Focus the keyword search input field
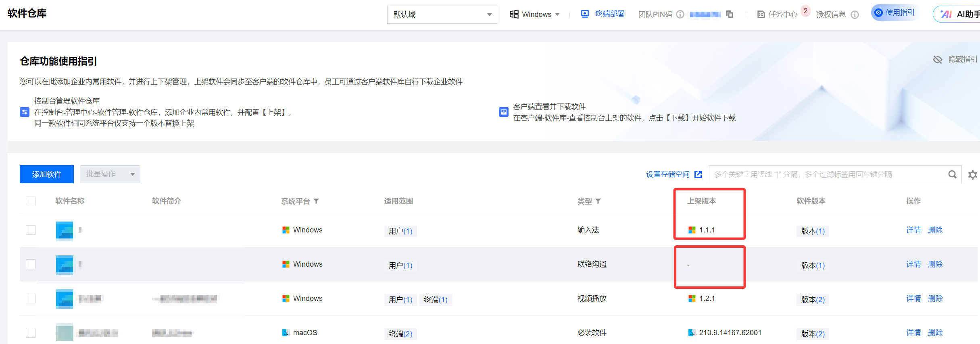980x344 pixels. 827,174
